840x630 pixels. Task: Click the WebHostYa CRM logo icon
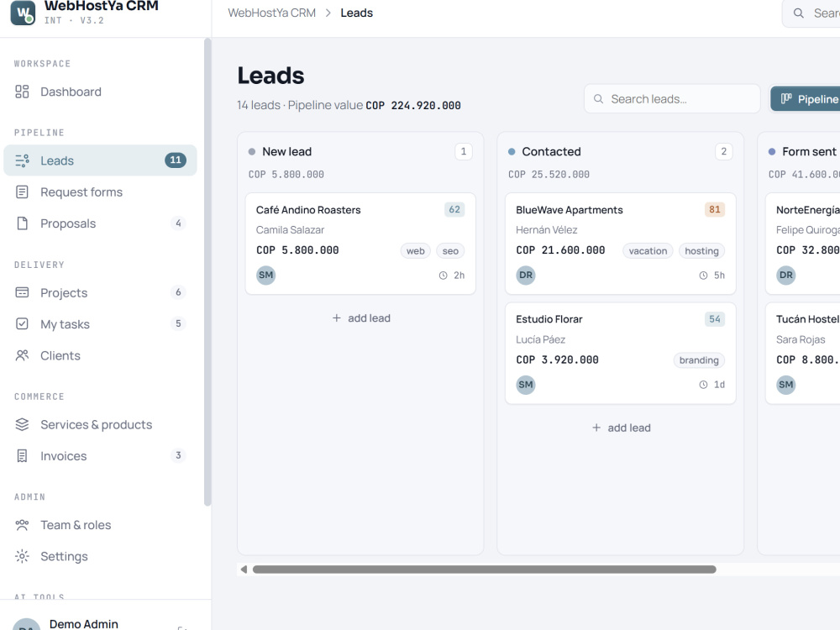23,13
